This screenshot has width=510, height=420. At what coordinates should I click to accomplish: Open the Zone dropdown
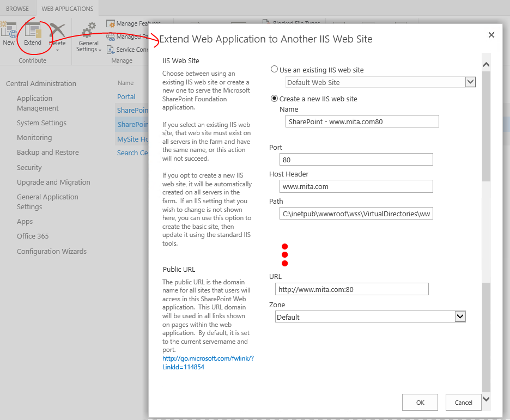460,316
